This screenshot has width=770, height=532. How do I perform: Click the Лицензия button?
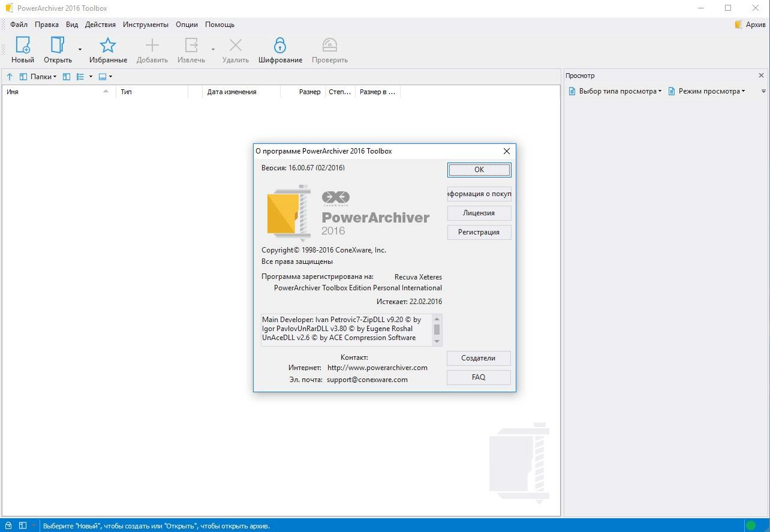(479, 213)
